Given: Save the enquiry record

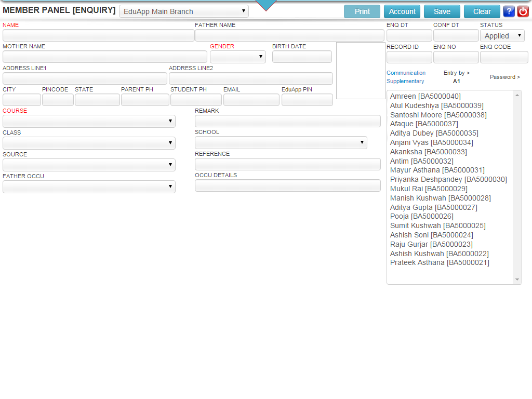Looking at the screenshot, I should (442, 11).
